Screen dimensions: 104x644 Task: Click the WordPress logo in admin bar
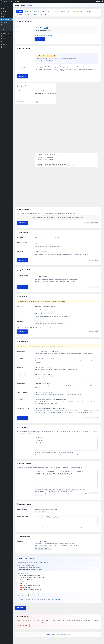[2, 1]
